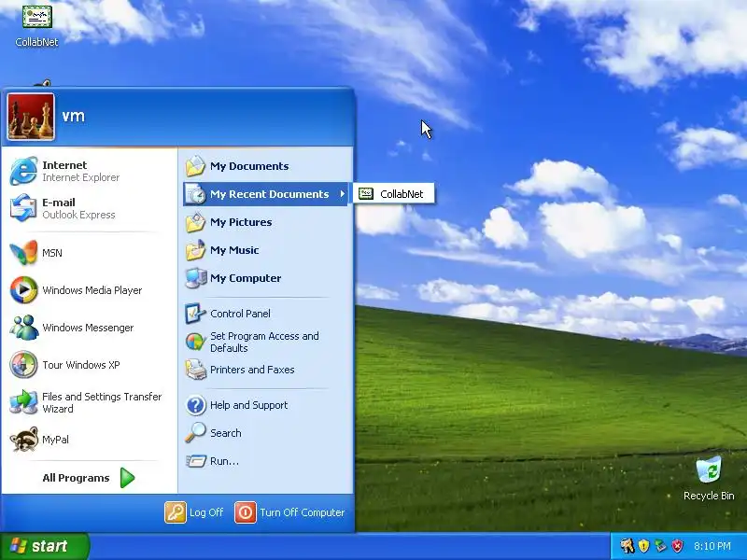Select the My Recent Documents menu entry
747x560 pixels.
[267, 194]
